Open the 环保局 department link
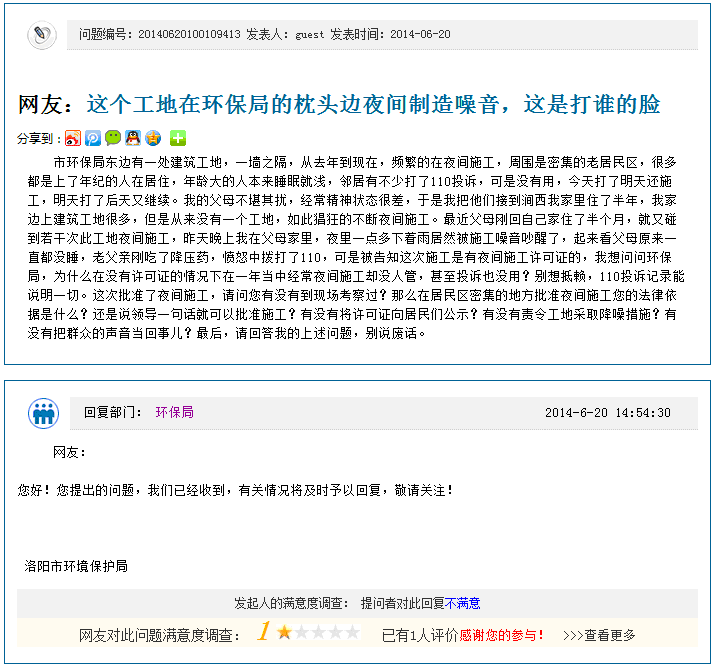The width and height of the screenshot is (715, 668). point(174,413)
